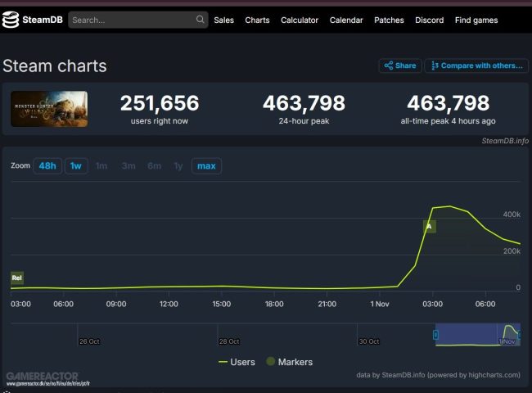The width and height of the screenshot is (532, 393).
Task: Click the A marker on chart
Action: point(429,226)
